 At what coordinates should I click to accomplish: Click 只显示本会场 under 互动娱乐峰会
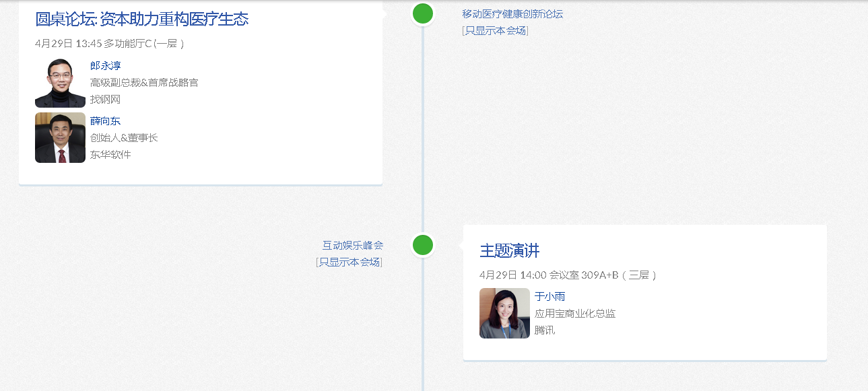[x=349, y=262]
